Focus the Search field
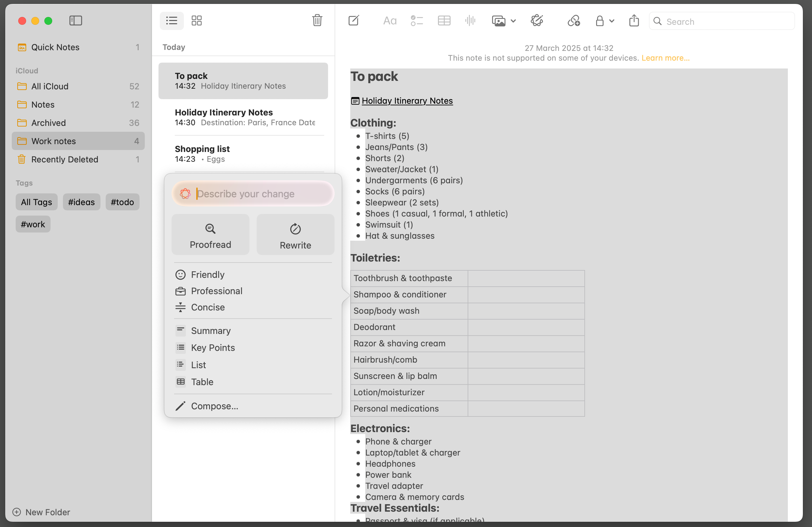This screenshot has width=812, height=527. coord(722,21)
